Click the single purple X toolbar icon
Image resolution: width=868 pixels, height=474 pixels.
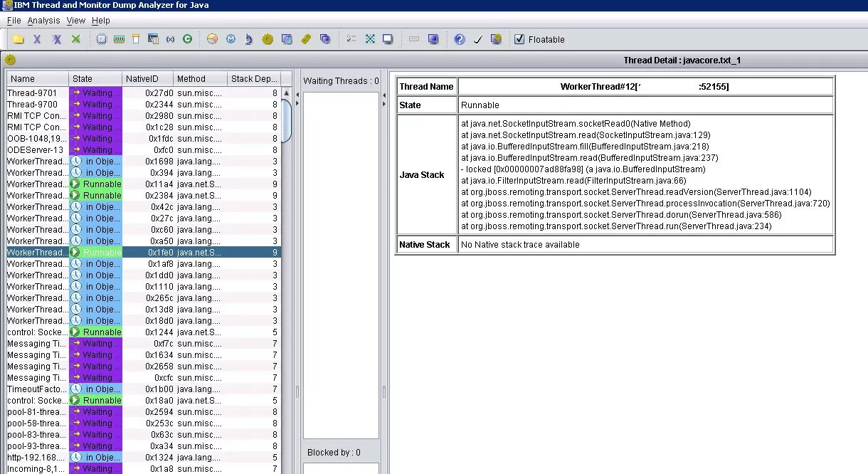[x=37, y=39]
